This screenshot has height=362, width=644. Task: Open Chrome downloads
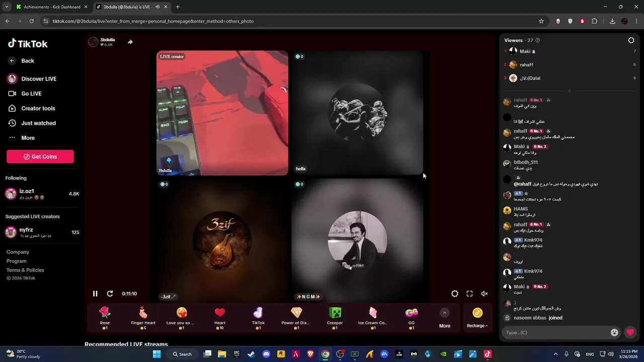(x=612, y=21)
